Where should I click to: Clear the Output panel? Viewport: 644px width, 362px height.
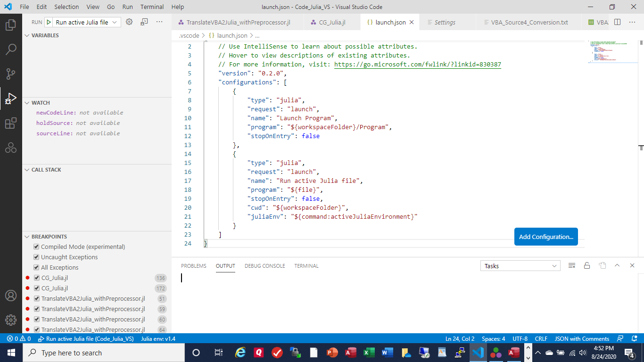coord(572,265)
